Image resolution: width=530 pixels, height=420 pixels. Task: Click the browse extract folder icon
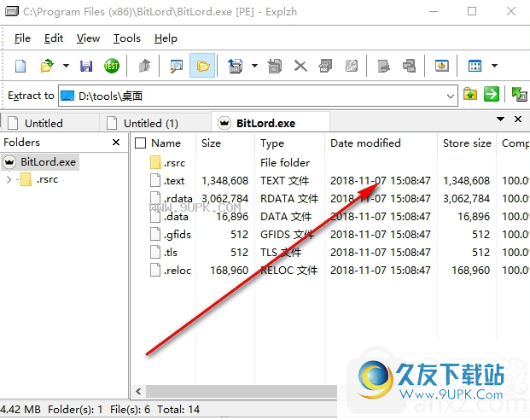470,94
